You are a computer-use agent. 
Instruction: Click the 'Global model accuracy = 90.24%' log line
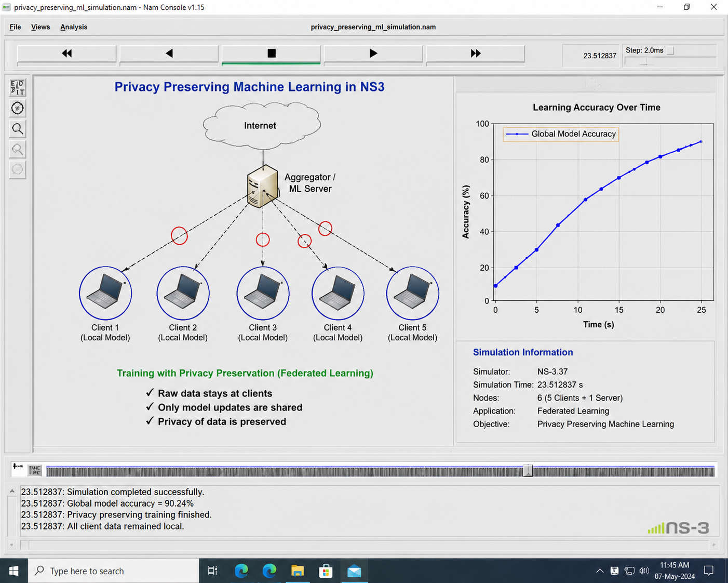coord(107,504)
